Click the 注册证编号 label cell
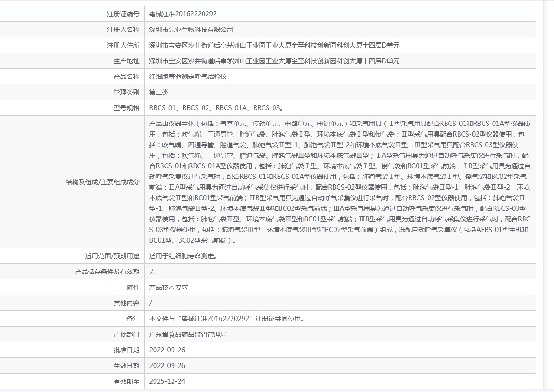The image size is (554, 392). [x=123, y=14]
